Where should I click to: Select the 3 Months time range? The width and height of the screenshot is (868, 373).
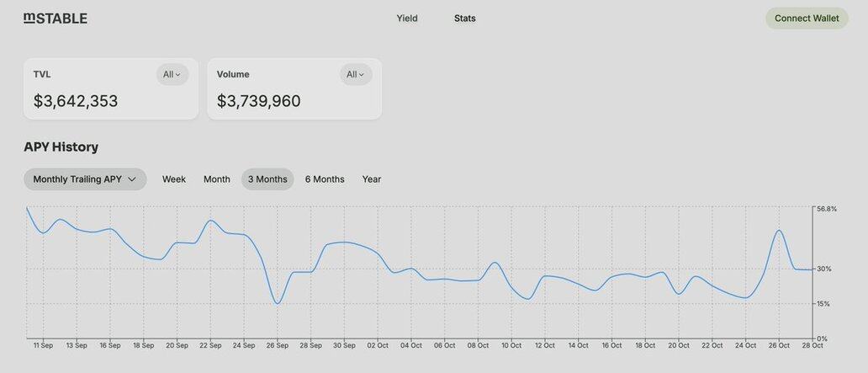point(267,179)
